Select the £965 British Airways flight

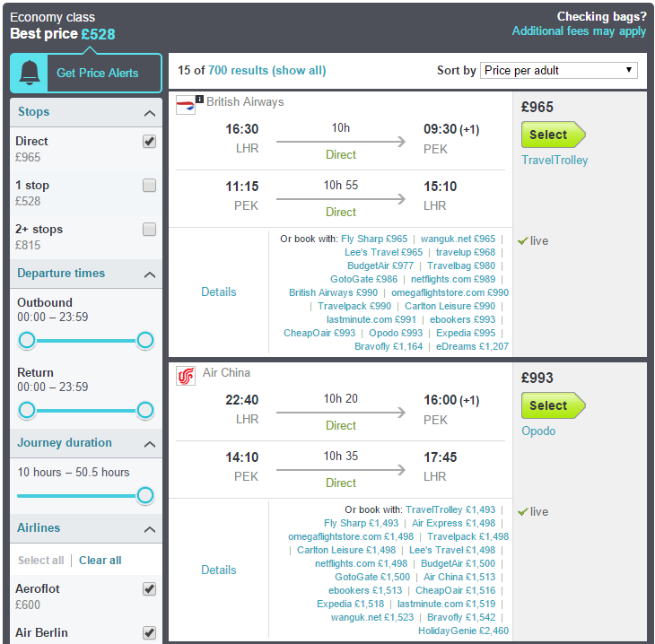point(553,135)
